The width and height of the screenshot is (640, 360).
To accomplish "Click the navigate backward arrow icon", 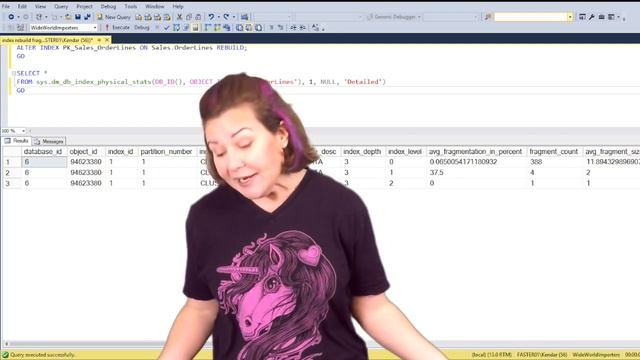I will click(x=11, y=17).
